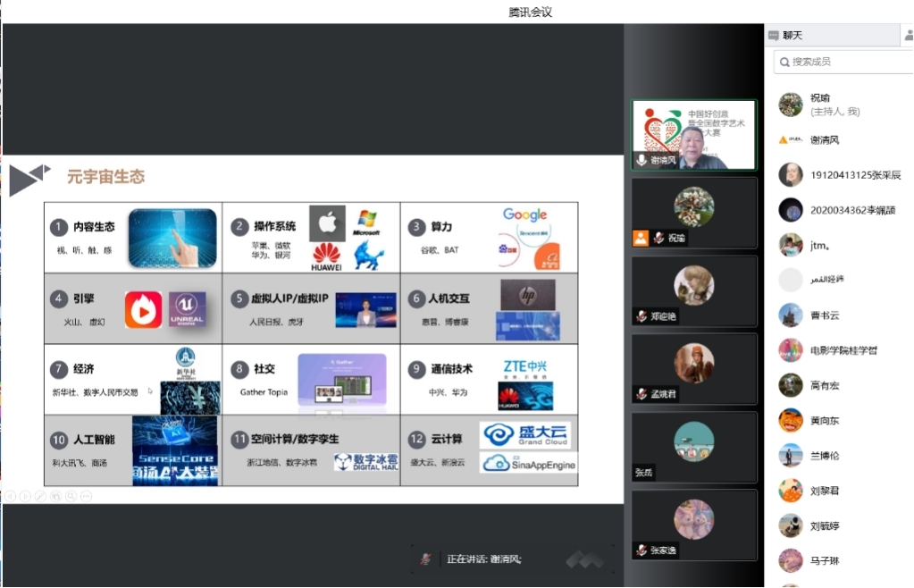
Task: Select 谢清风 in the member list
Action: point(824,140)
